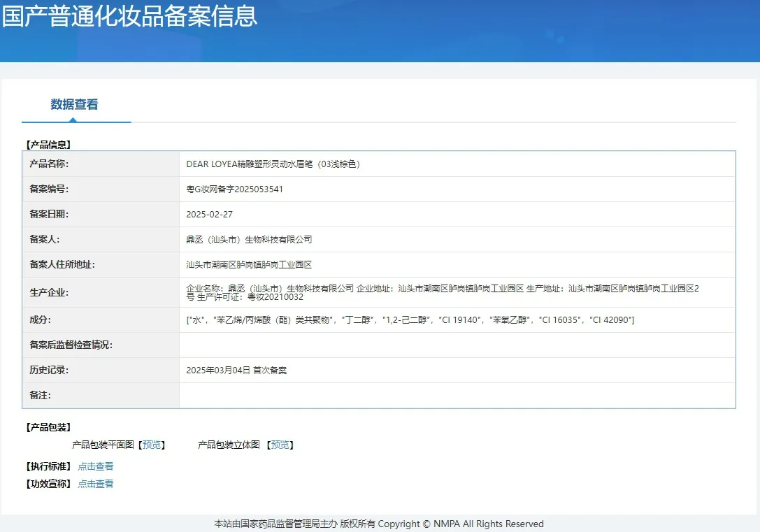This screenshot has width=760, height=532.
Task: Click the 【功效宣称】 label
Action: (48, 484)
